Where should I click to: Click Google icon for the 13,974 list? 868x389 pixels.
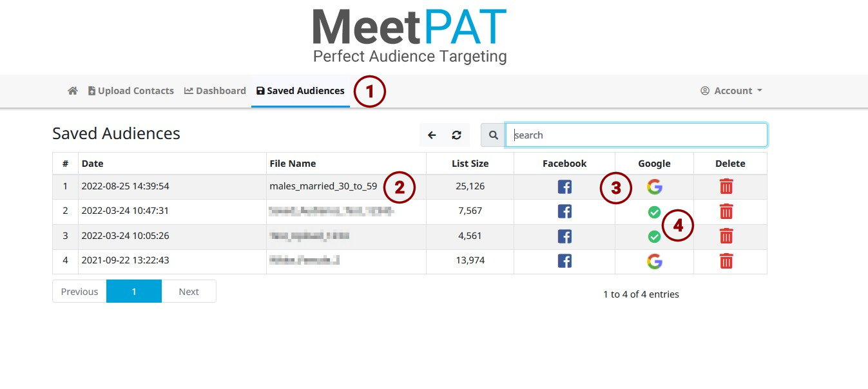tap(654, 261)
